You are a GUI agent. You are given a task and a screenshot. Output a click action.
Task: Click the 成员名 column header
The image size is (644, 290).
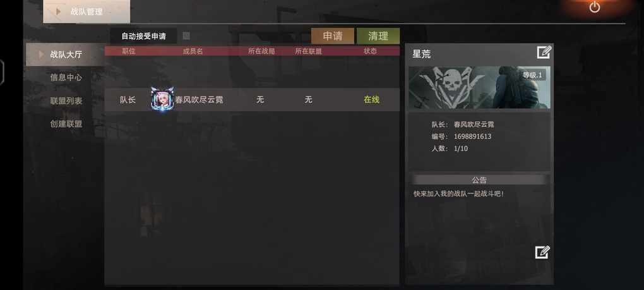click(193, 51)
